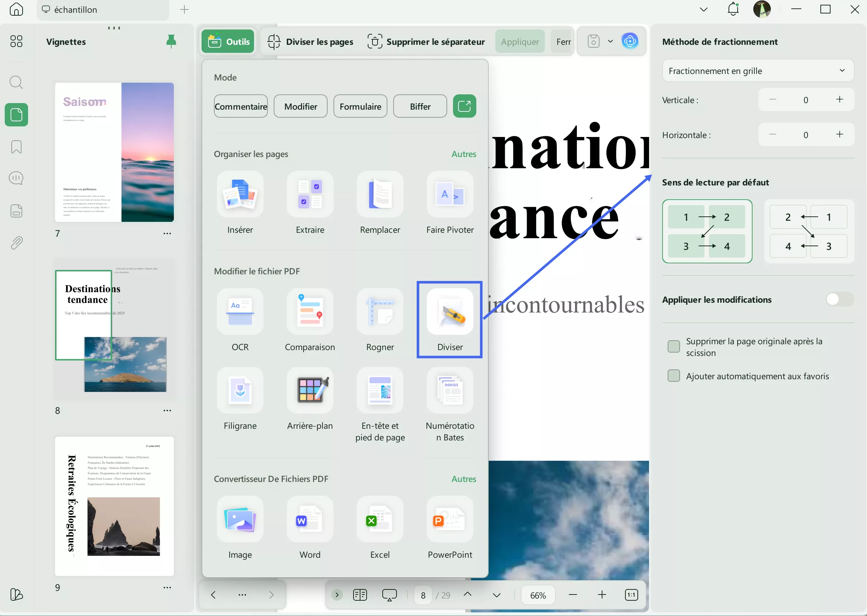Image resolution: width=867 pixels, height=616 pixels.
Task: Check Supprimer la page originale après la scission
Action: coord(673,346)
